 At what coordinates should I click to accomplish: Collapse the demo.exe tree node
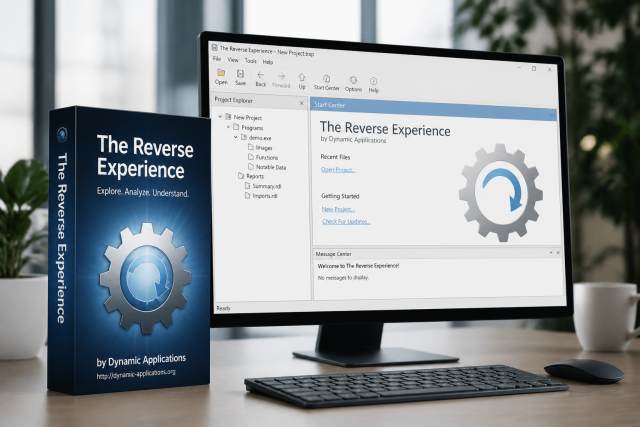(236, 138)
